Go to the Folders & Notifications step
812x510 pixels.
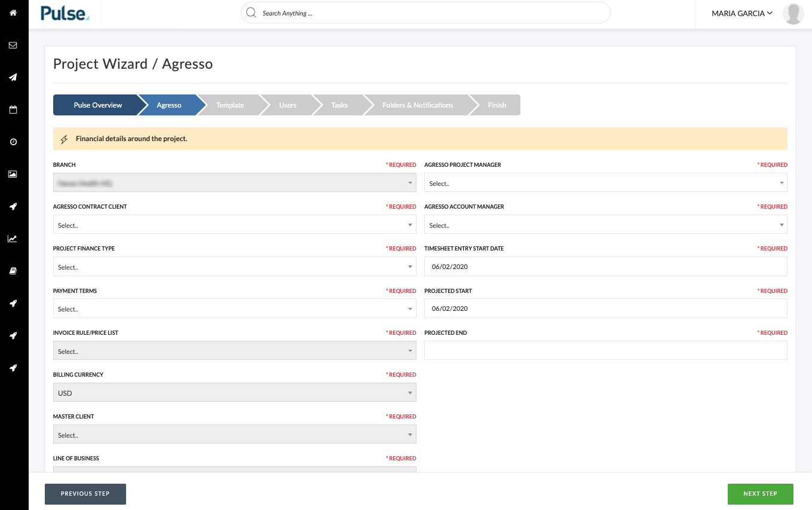418,105
